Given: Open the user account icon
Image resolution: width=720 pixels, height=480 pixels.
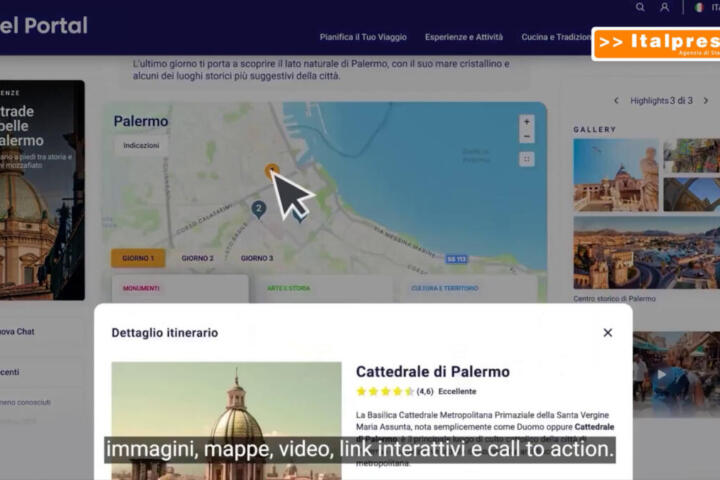Looking at the screenshot, I should click(x=665, y=7).
